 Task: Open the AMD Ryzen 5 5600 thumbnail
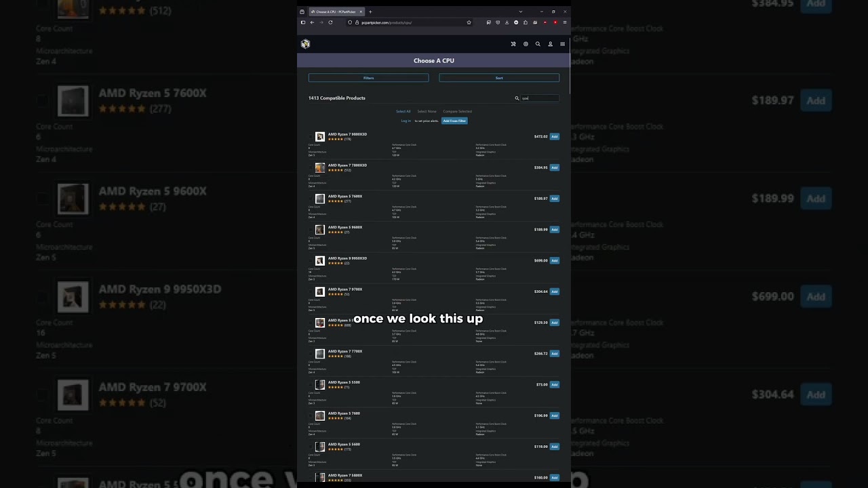coord(320,447)
